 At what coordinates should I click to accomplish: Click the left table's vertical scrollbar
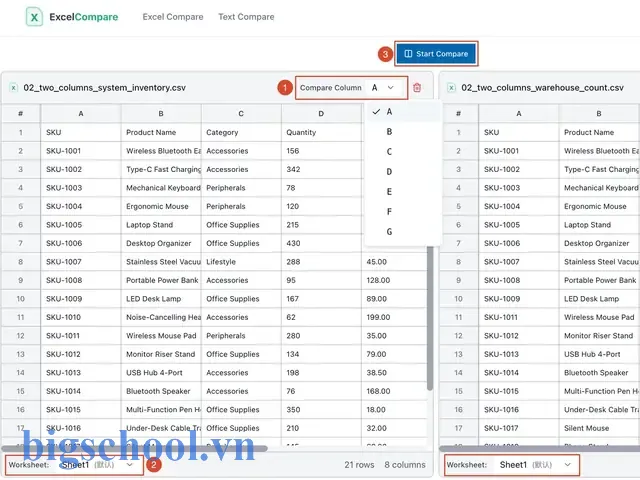click(429, 318)
